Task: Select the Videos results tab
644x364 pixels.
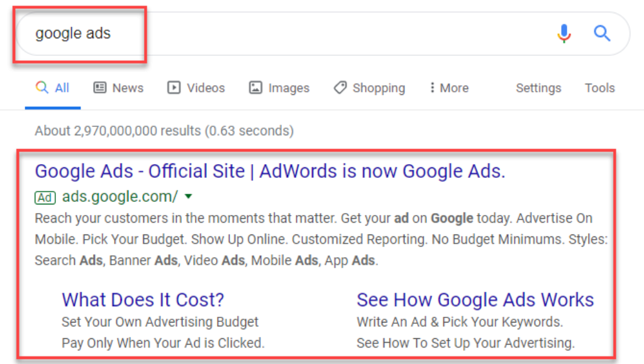Action: point(206,88)
